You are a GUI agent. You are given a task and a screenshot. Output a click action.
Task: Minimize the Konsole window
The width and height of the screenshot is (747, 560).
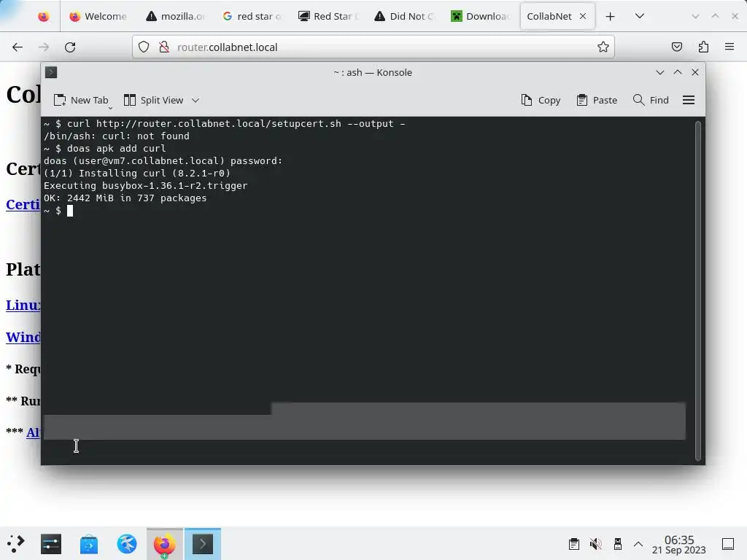pyautogui.click(x=659, y=72)
